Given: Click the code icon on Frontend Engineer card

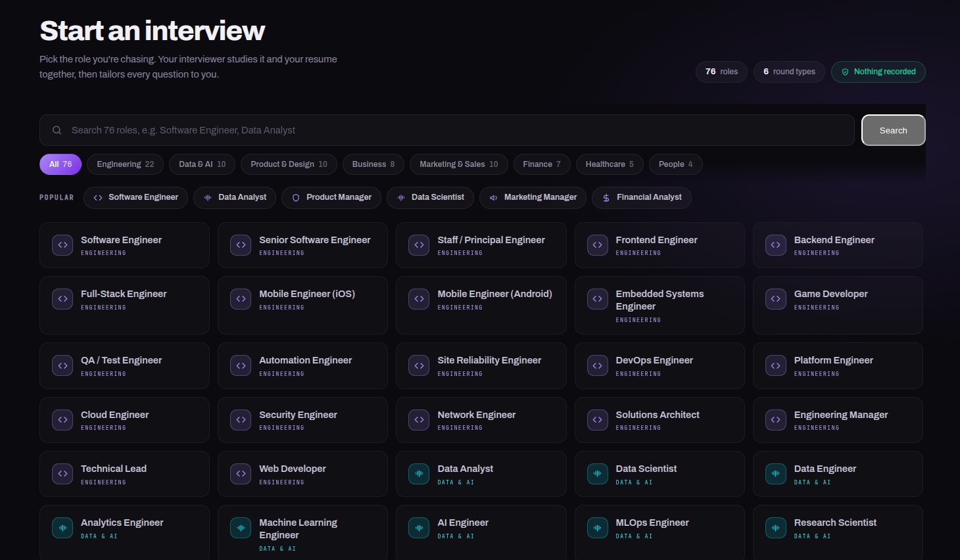Looking at the screenshot, I should tap(597, 245).
